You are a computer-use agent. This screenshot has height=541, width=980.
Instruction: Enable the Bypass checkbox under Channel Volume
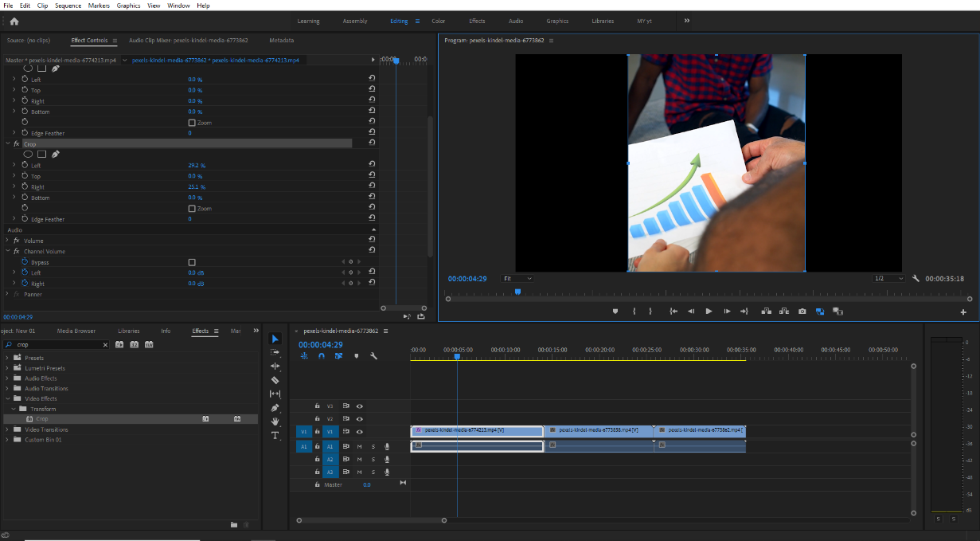(192, 262)
